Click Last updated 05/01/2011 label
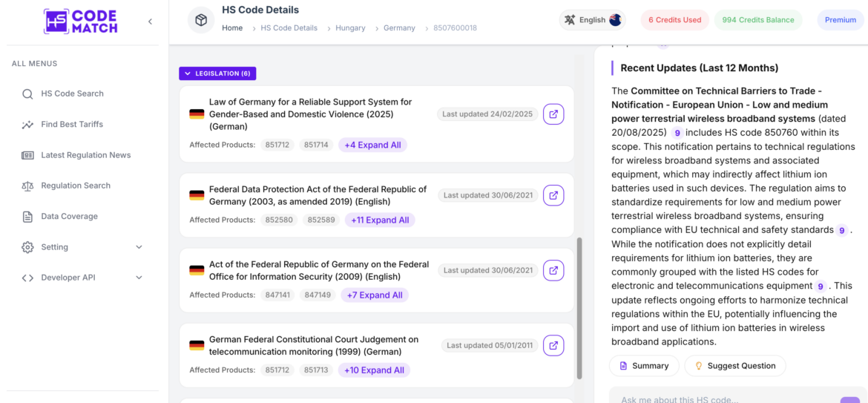This screenshot has width=868, height=403. [x=490, y=345]
